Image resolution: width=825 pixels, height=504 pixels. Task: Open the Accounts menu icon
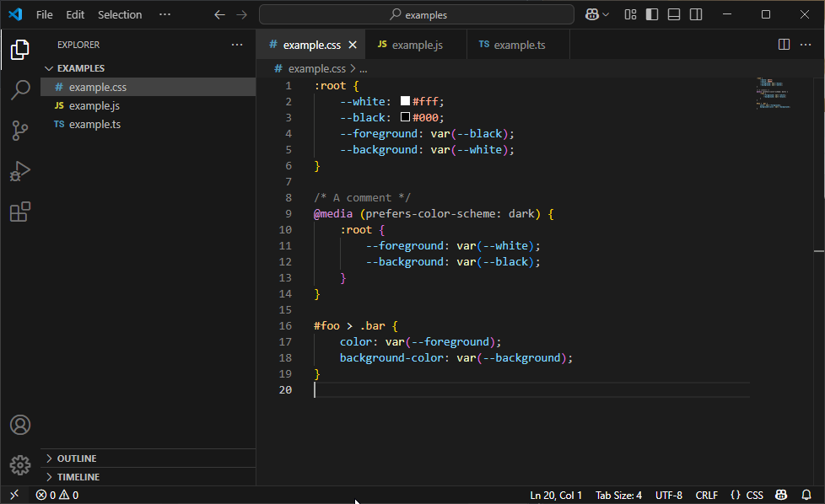pyautogui.click(x=20, y=425)
